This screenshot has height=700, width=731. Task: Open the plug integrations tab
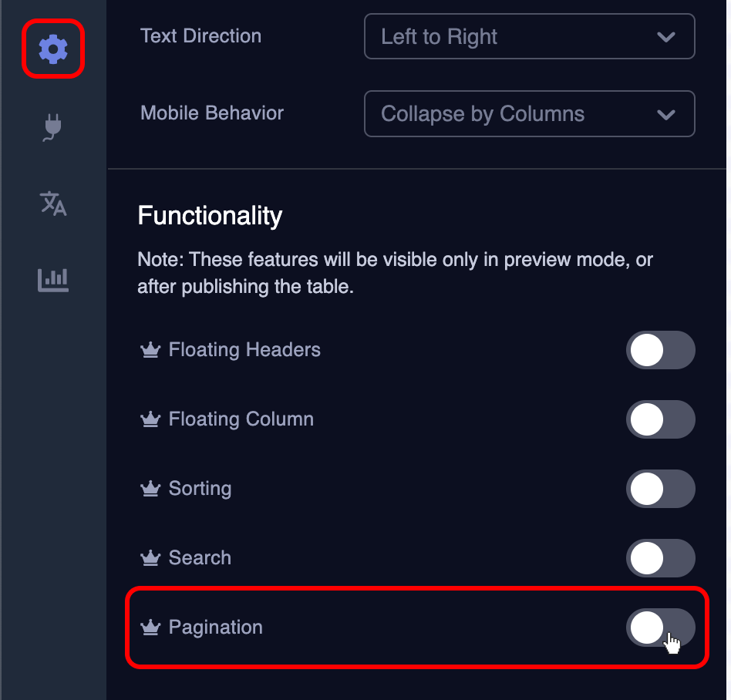[x=53, y=127]
